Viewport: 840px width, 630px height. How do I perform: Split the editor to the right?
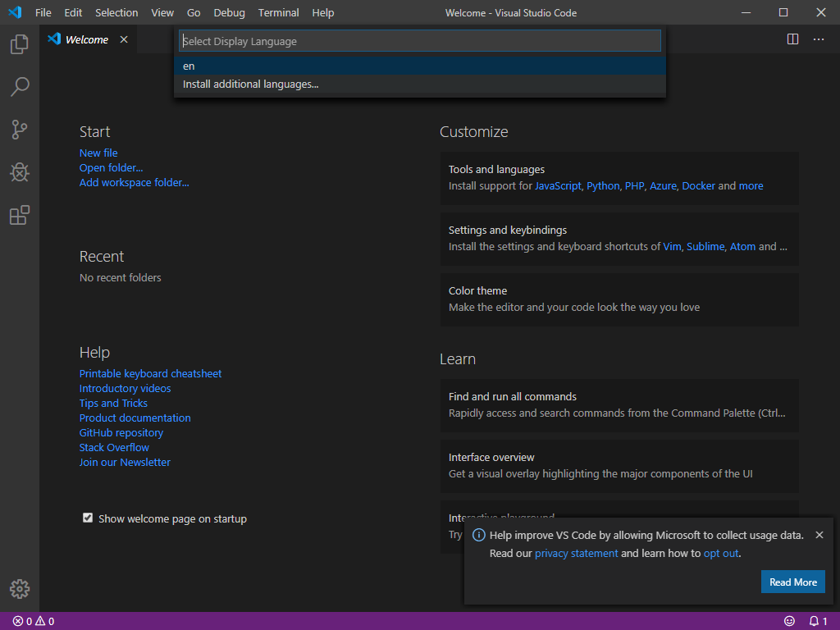792,39
